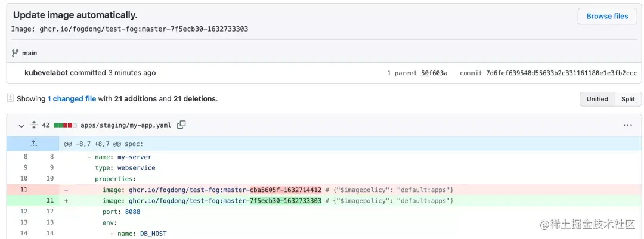Switch diff view to Split
This screenshot has height=239, width=644.
pos(628,99)
